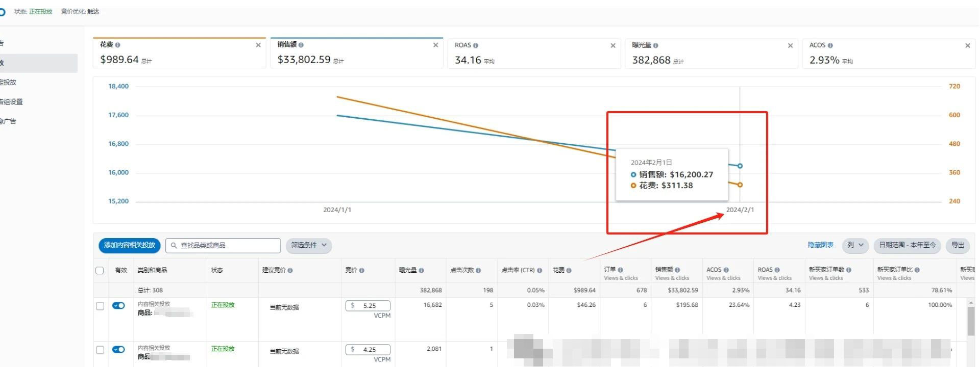
Task: Close the 销售额 metric card
Action: tap(435, 45)
